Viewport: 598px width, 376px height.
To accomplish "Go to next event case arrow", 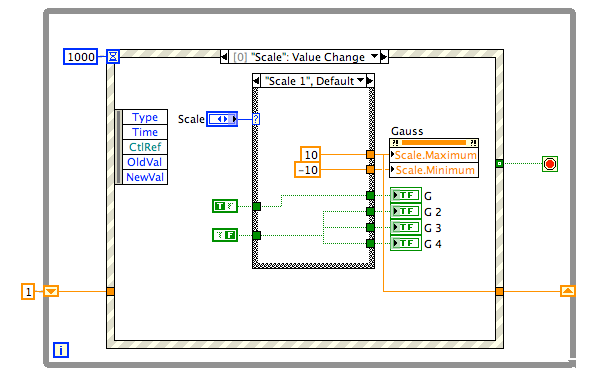I will pos(384,57).
